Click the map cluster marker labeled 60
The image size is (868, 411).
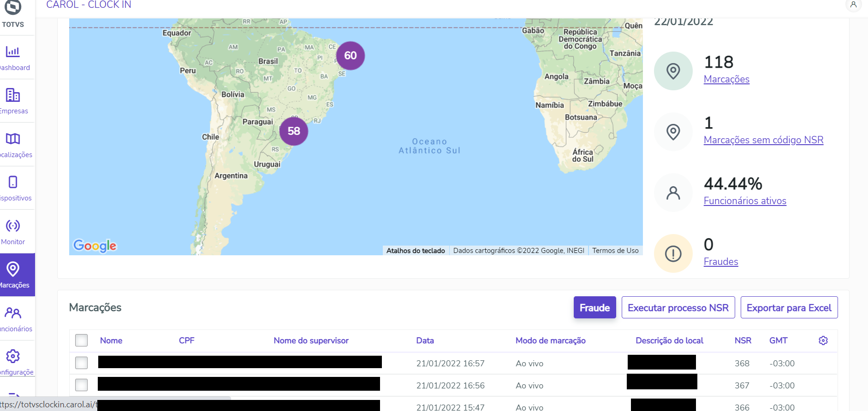click(351, 56)
